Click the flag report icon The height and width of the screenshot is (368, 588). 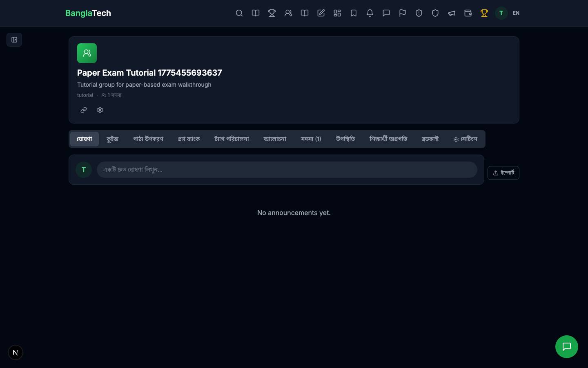click(403, 13)
